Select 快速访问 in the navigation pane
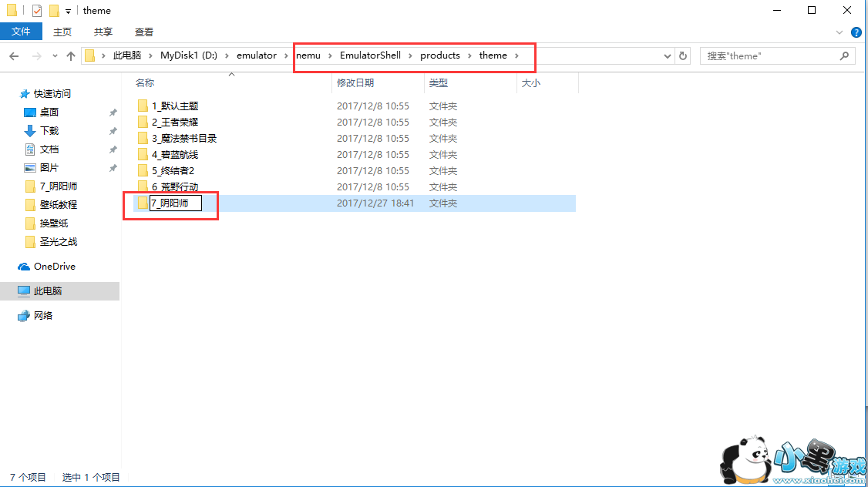The width and height of the screenshot is (868, 487). (x=52, y=93)
